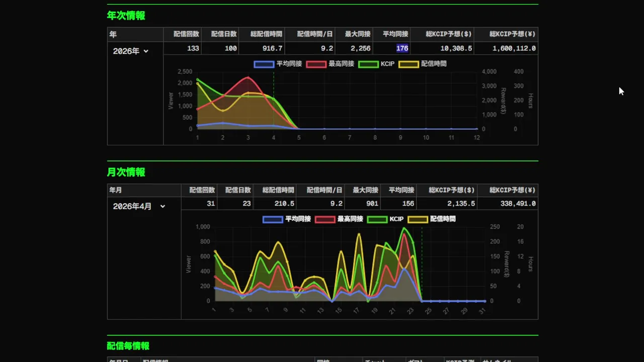The image size is (644, 362).
Task: Click yearly KCIP yen value 1,600,112.0
Action: [x=514, y=48]
